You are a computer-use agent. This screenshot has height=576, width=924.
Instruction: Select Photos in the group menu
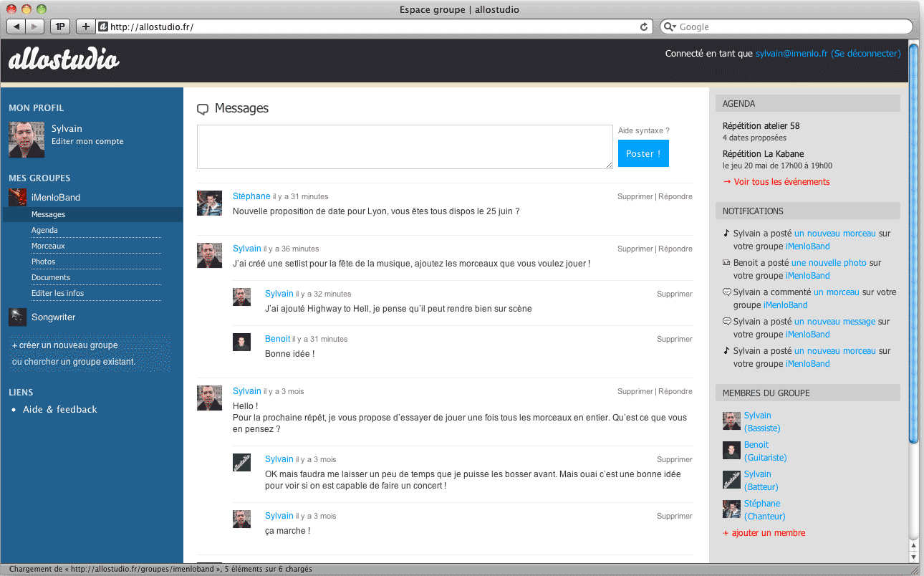tap(43, 261)
